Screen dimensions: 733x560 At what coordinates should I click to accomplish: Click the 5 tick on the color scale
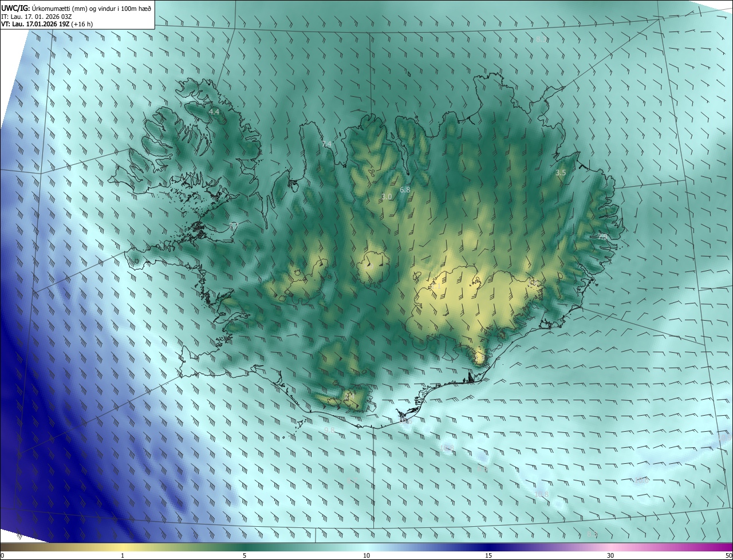245,556
